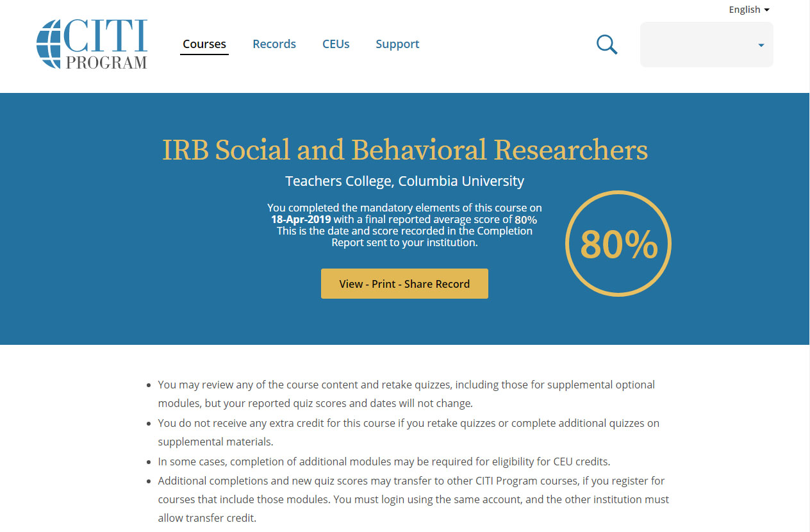Click bullet about additional completions transferring
The width and height of the screenshot is (810, 532).
[x=413, y=499]
